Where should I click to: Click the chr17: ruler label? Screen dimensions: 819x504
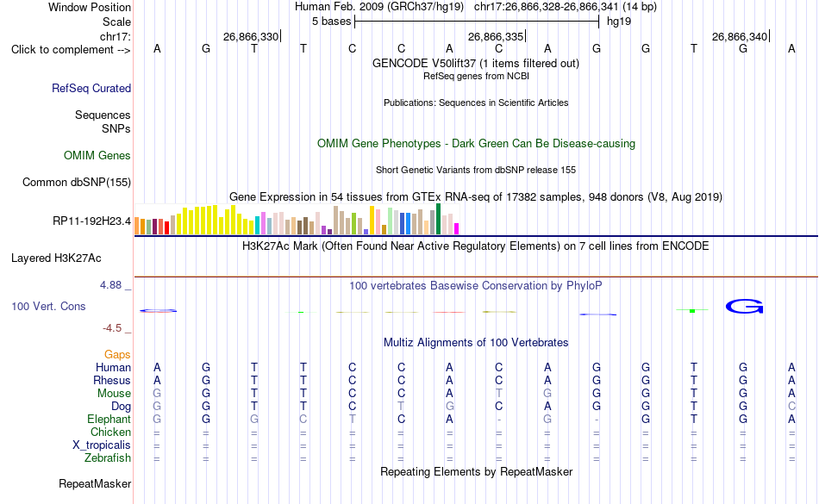point(116,36)
